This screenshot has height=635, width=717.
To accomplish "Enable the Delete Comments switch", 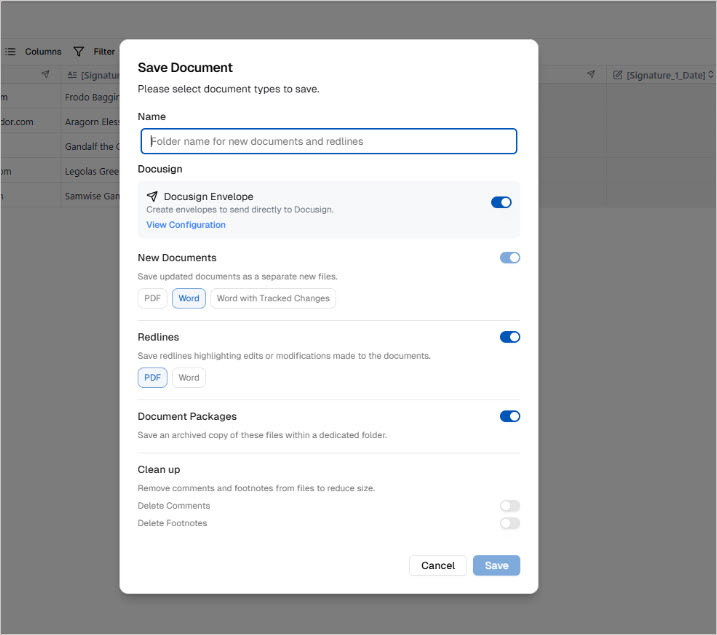I will 510,506.
